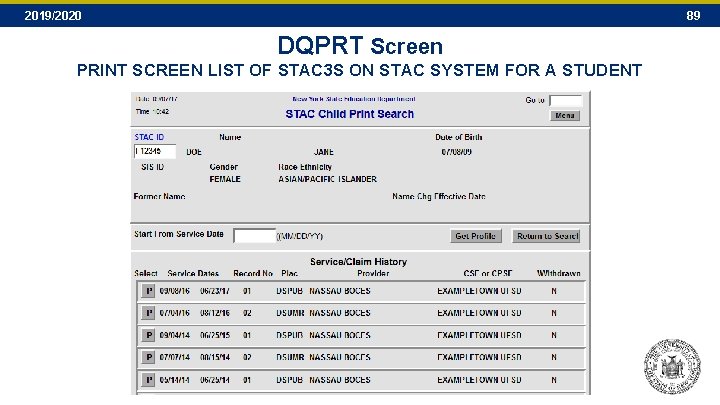
Task: Click the STAC ID input field
Action: click(x=155, y=151)
